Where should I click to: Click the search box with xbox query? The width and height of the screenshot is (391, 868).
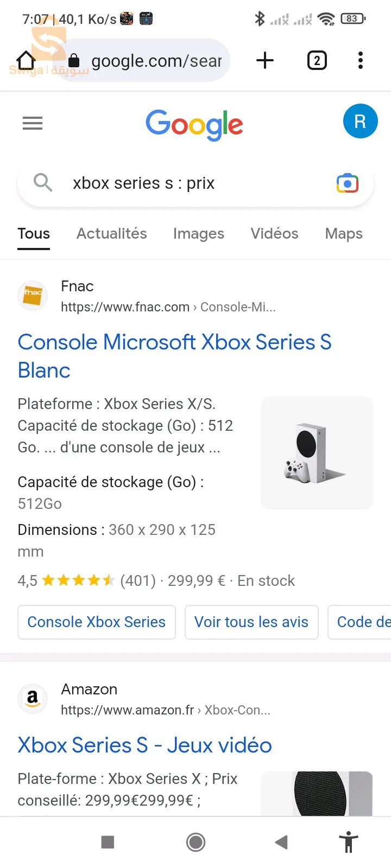[195, 183]
